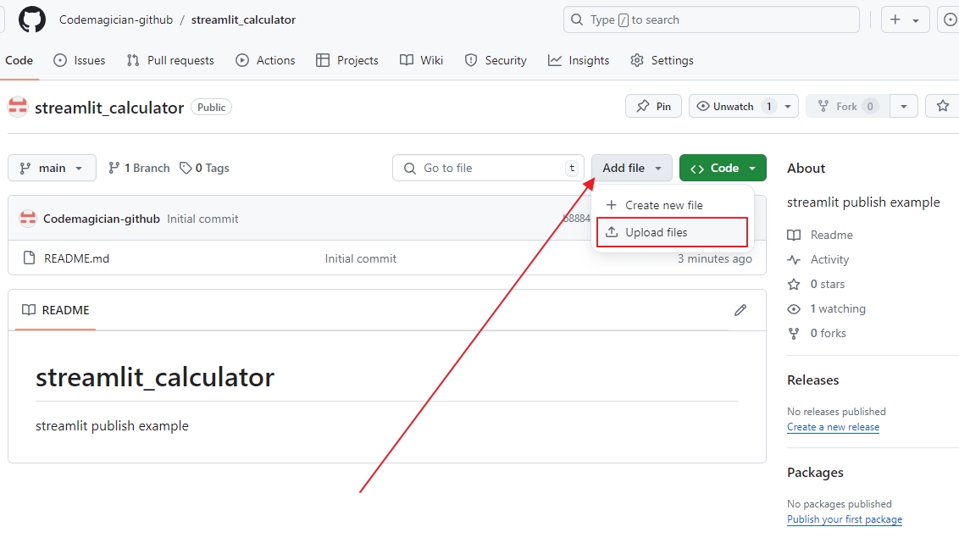Viewport: 959px width, 560px height.
Task: Click the plus icon beside Create new file
Action: (611, 205)
